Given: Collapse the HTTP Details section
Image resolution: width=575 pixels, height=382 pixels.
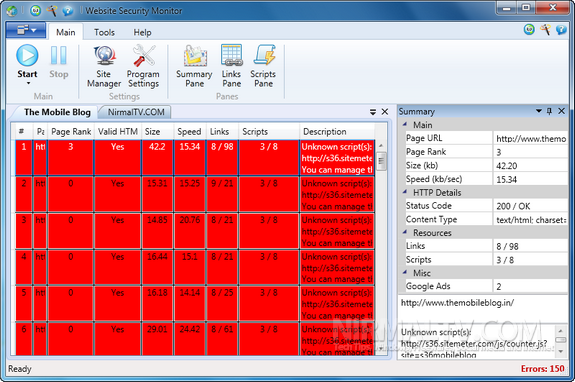Looking at the screenshot, I should point(405,192).
